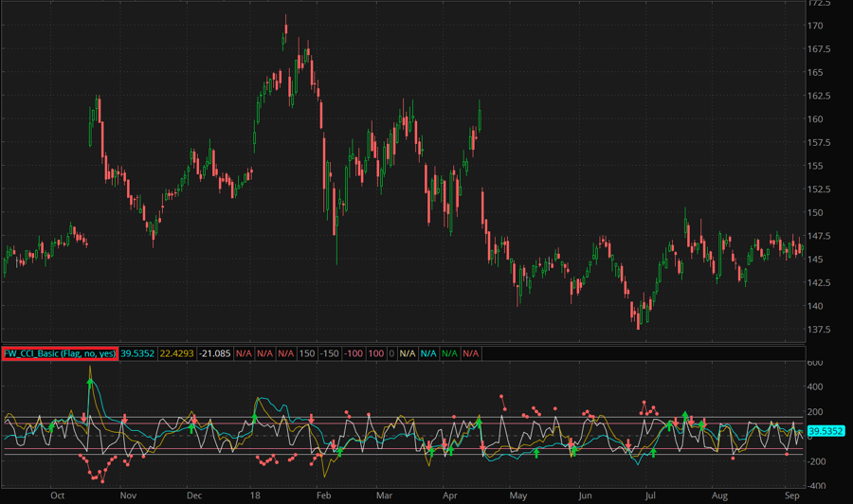
Task: Click the Jul label on time axis
Action: click(651, 495)
